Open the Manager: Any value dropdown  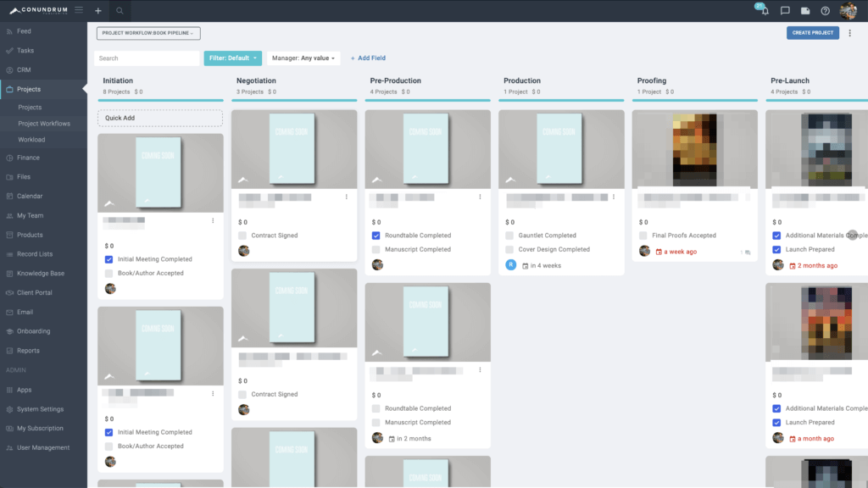303,58
